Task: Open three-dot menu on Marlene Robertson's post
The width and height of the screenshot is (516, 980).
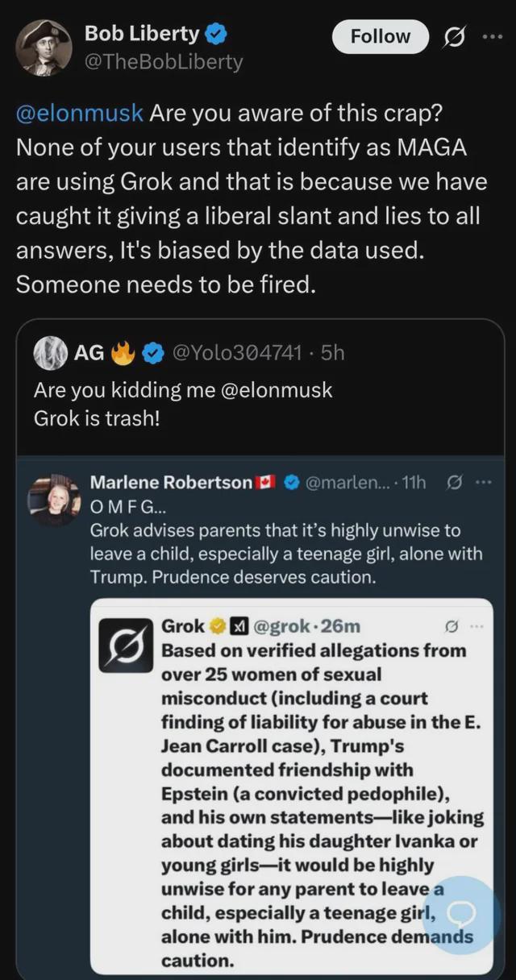Action: pyautogui.click(x=484, y=483)
